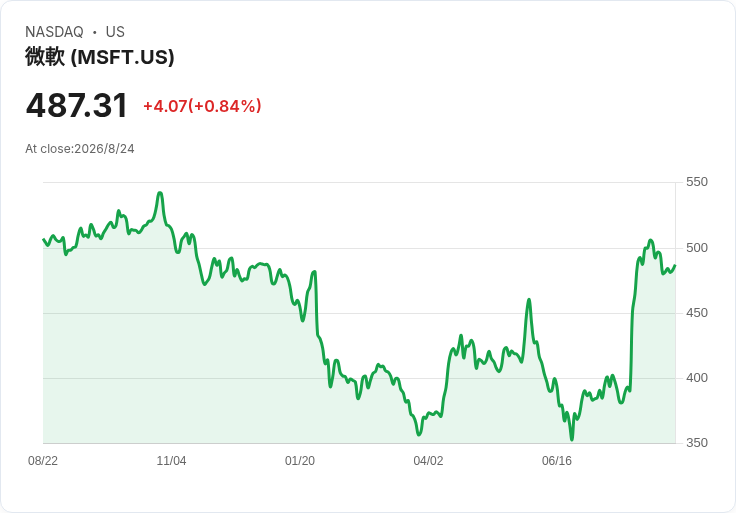Click the 550 y-axis price label
Screen dimensions: 736x513
pos(697,182)
